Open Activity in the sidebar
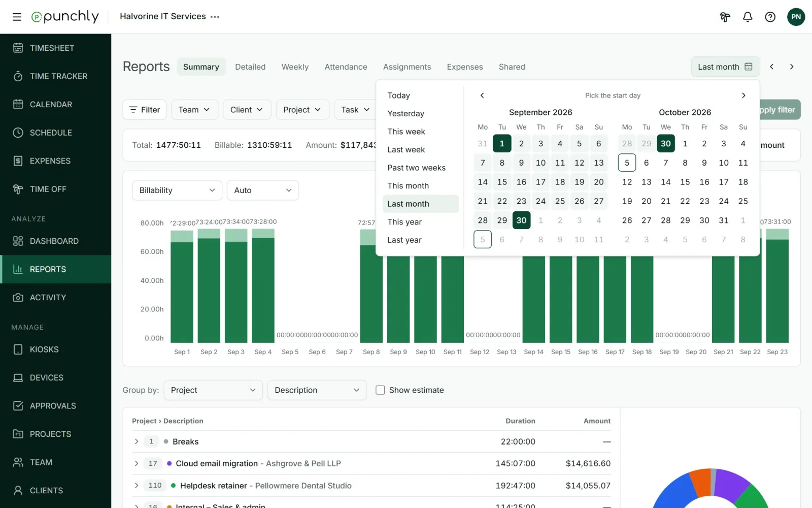Screen dimensions: 812x508 click(56, 297)
